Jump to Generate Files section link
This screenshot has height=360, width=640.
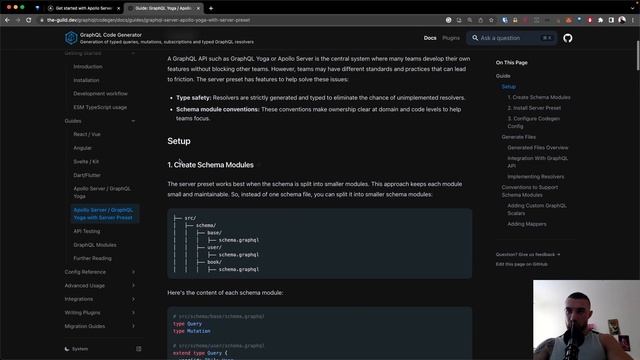point(518,137)
